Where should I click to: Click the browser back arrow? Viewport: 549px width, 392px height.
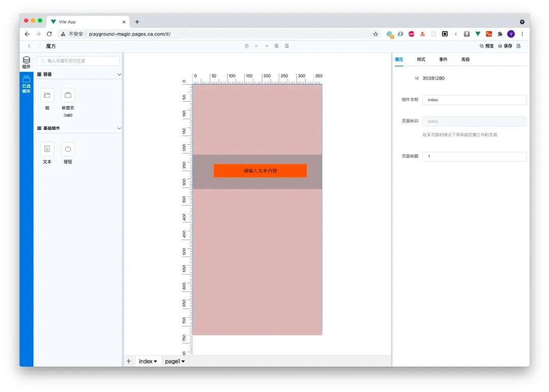(27, 34)
